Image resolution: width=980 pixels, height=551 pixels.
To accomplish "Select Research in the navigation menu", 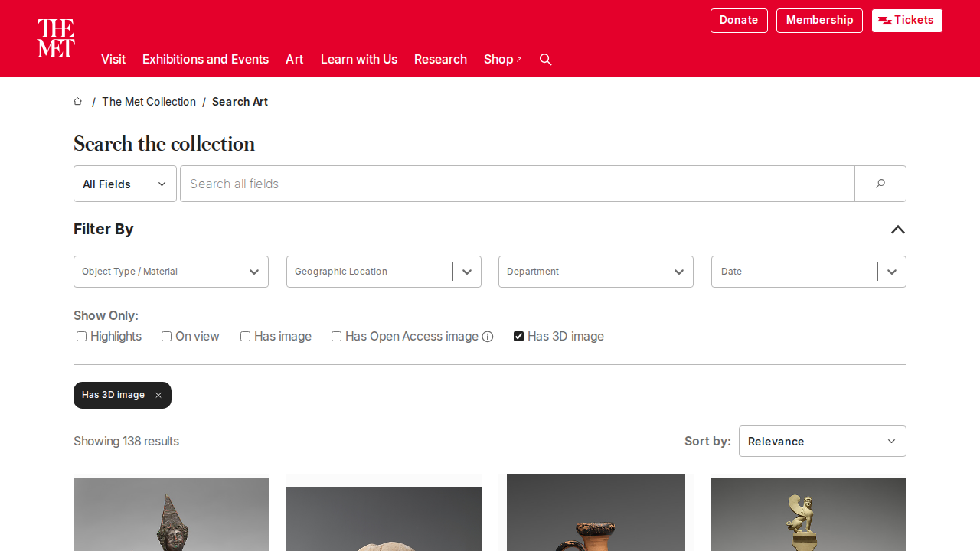I will pos(440,59).
